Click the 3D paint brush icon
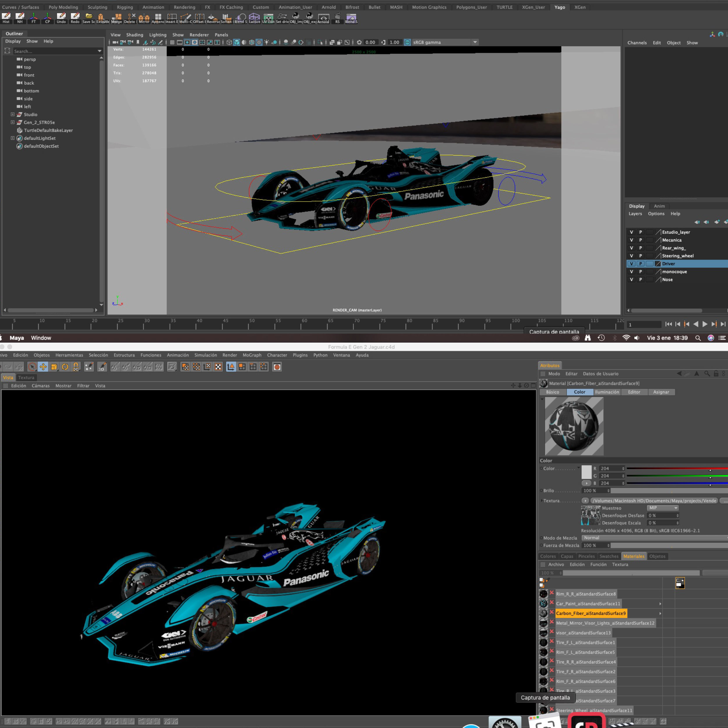728x728 pixels. (102, 367)
